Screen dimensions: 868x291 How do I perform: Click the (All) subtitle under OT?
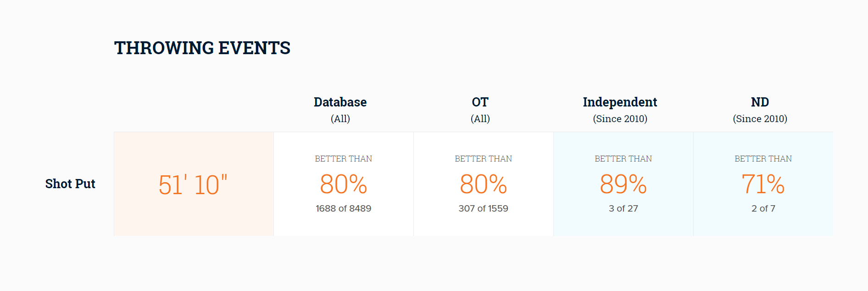(480, 119)
